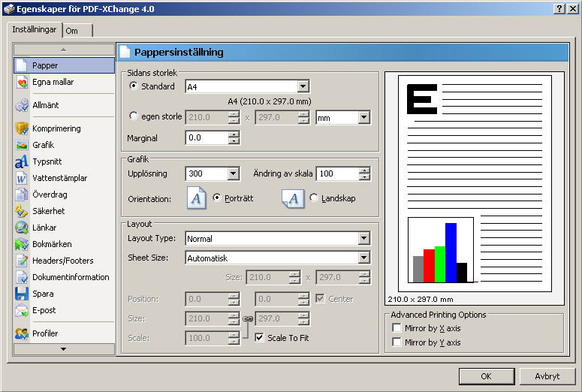Screen dimensions: 582x392
Task: Click the disabled Scale 100.0 field
Action: (207, 338)
